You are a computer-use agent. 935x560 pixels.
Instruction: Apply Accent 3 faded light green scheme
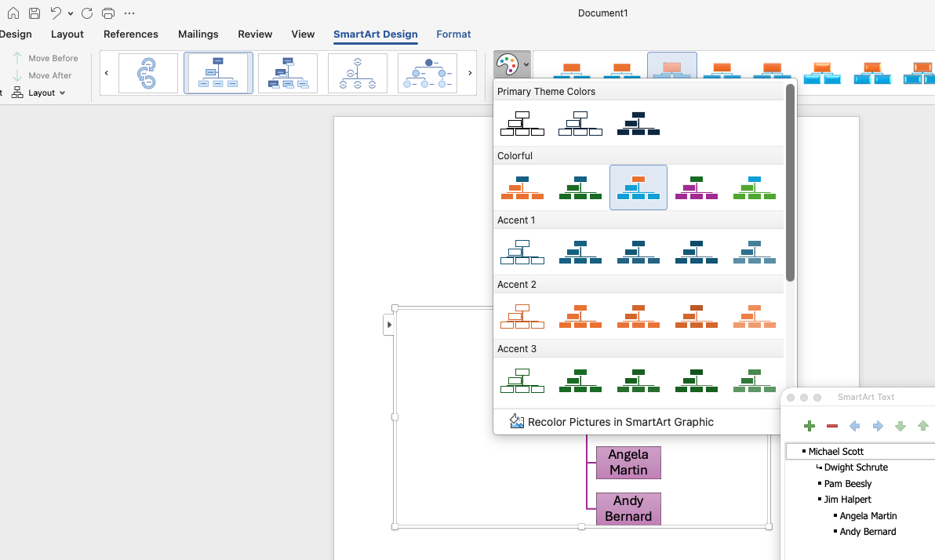coord(755,381)
